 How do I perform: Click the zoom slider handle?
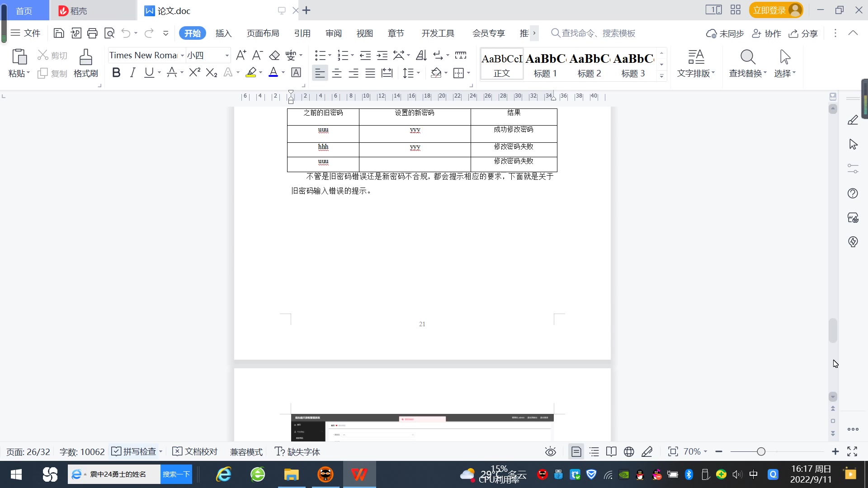pyautogui.click(x=761, y=452)
